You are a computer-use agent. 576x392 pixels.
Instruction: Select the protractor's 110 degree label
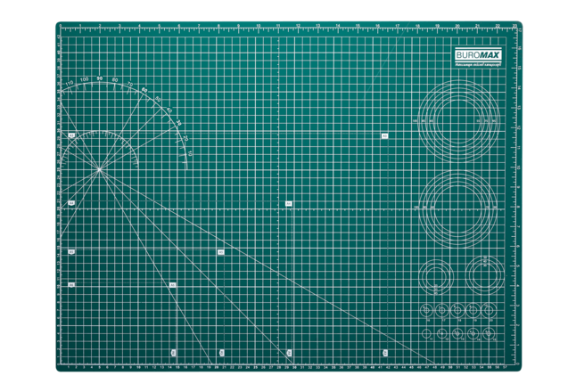click(69, 83)
